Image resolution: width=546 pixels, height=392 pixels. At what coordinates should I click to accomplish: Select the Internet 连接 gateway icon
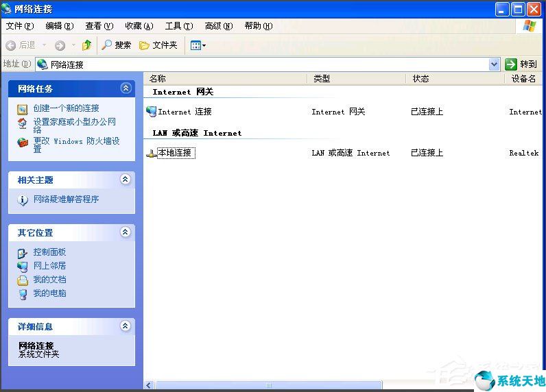click(151, 112)
